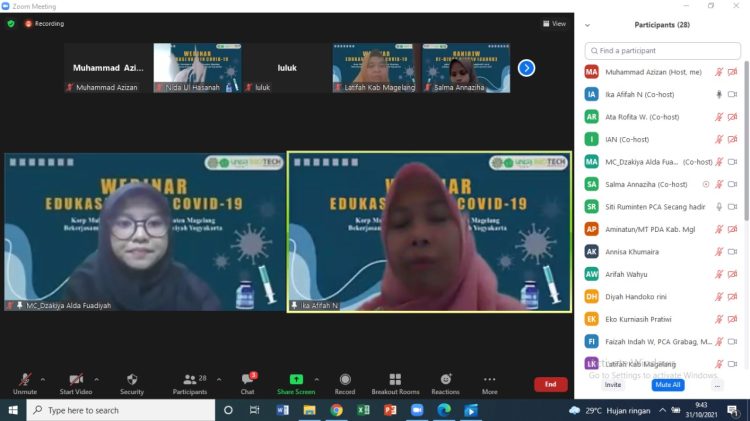Toggle Start Video camera button
750x421 pixels.
coord(76,381)
